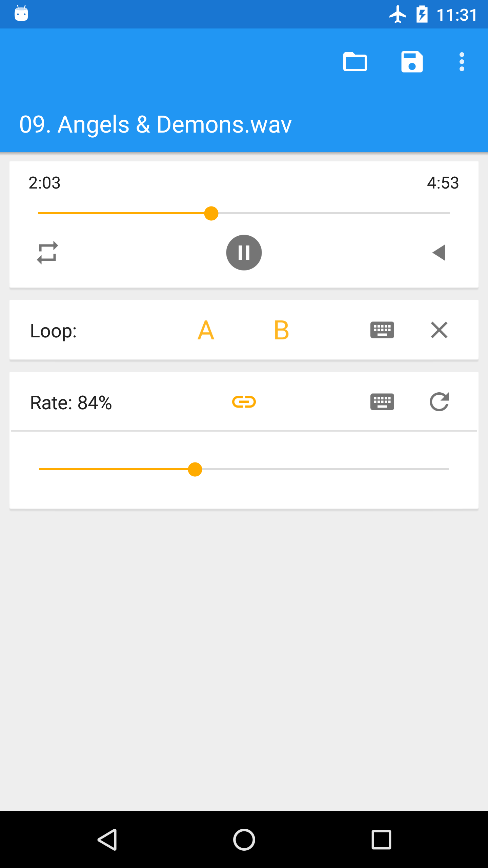This screenshot has width=488, height=868.
Task: Open keyboard entry for Loop points
Action: pos(382,330)
